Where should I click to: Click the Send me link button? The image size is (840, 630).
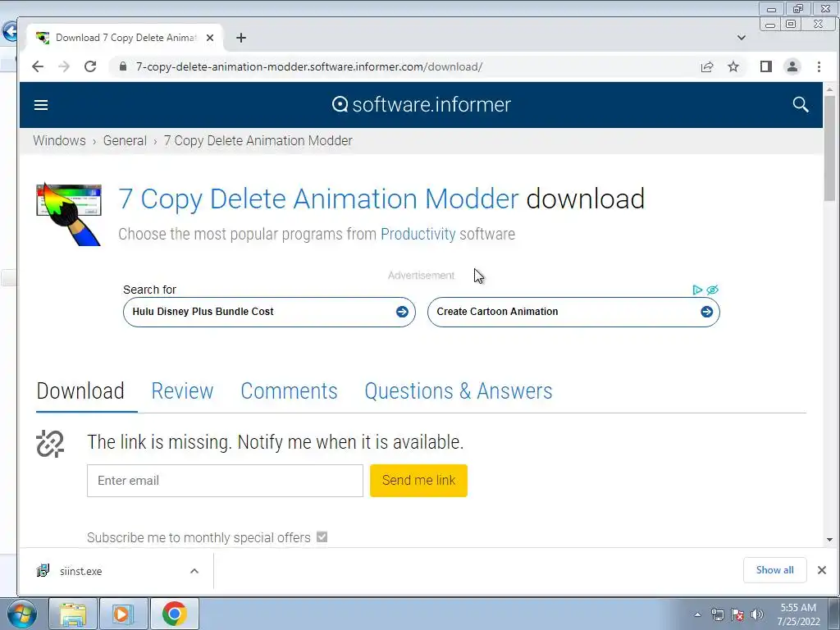(418, 481)
